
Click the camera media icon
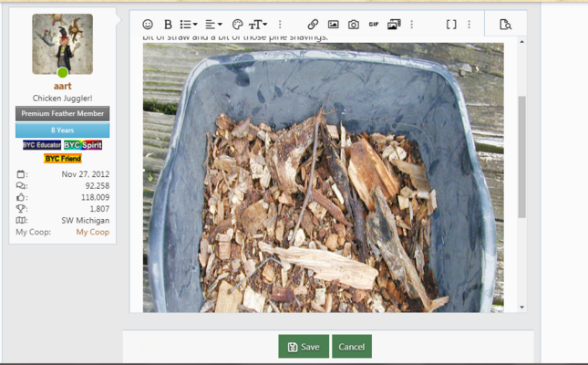pos(354,25)
